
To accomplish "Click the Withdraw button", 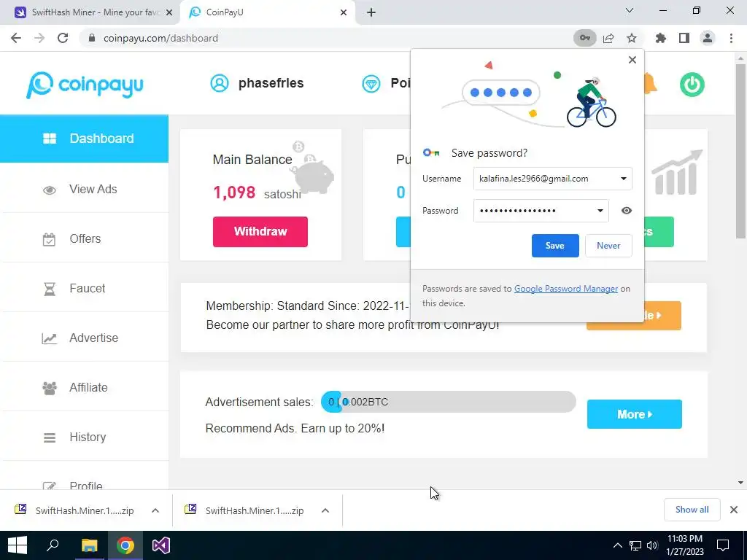I will pyautogui.click(x=260, y=231).
